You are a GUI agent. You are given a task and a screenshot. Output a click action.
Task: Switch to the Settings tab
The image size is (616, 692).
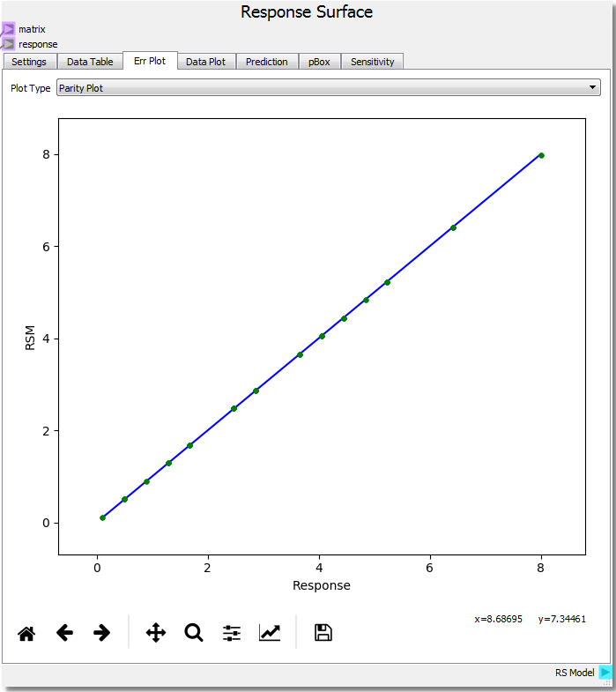tap(29, 62)
